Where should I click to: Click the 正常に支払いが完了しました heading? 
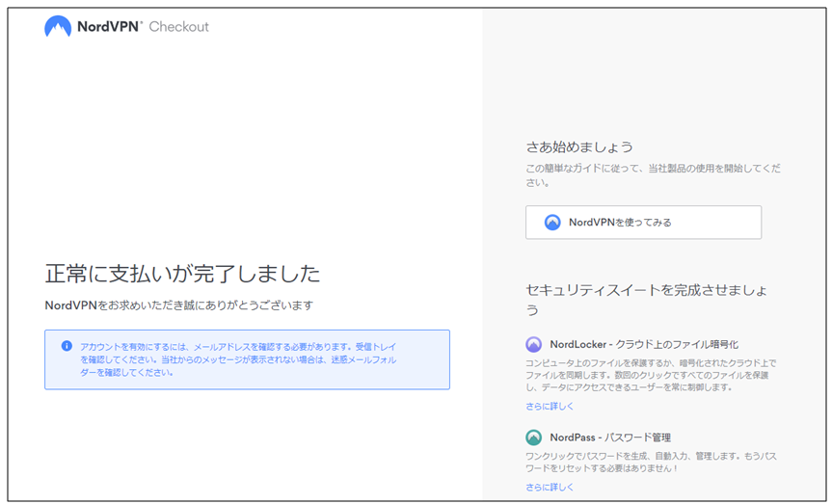(x=182, y=274)
